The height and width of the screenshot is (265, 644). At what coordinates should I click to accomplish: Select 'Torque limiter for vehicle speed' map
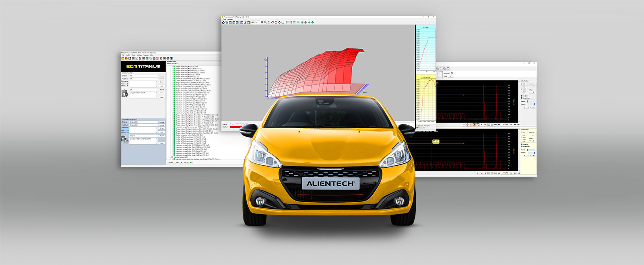pos(191,89)
